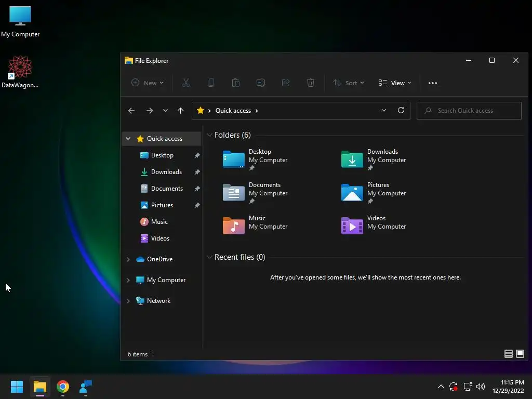This screenshot has height=399, width=532.
Task: Select Documents in the navigation pane
Action: tap(167, 189)
